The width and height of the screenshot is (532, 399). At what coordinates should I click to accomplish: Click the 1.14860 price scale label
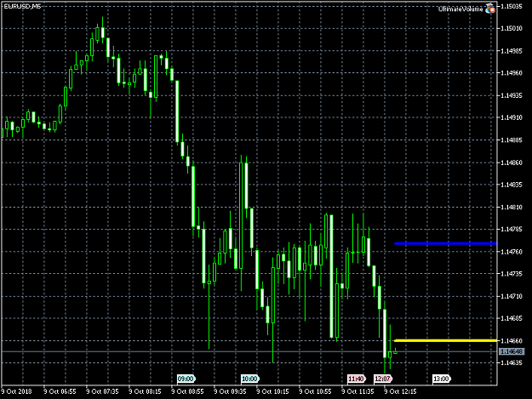pos(512,162)
